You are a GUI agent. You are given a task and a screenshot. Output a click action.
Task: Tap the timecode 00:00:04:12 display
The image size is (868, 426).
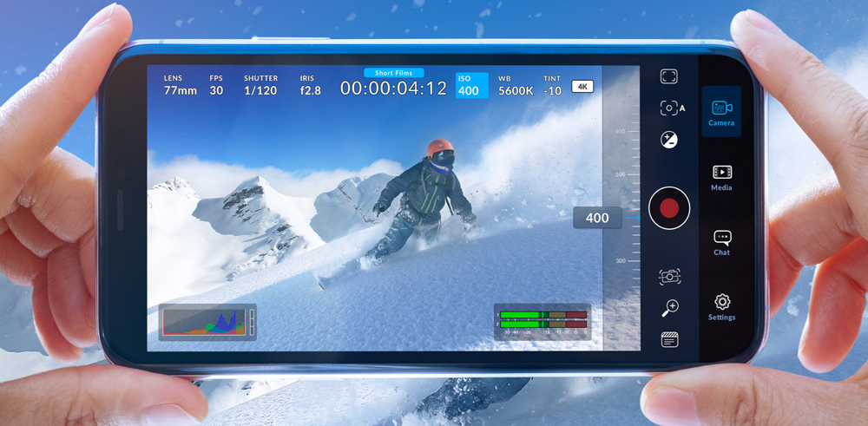(x=393, y=88)
